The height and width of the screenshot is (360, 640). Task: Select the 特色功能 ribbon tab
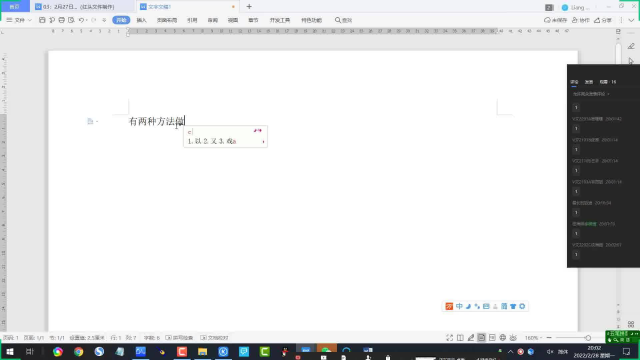(311, 20)
